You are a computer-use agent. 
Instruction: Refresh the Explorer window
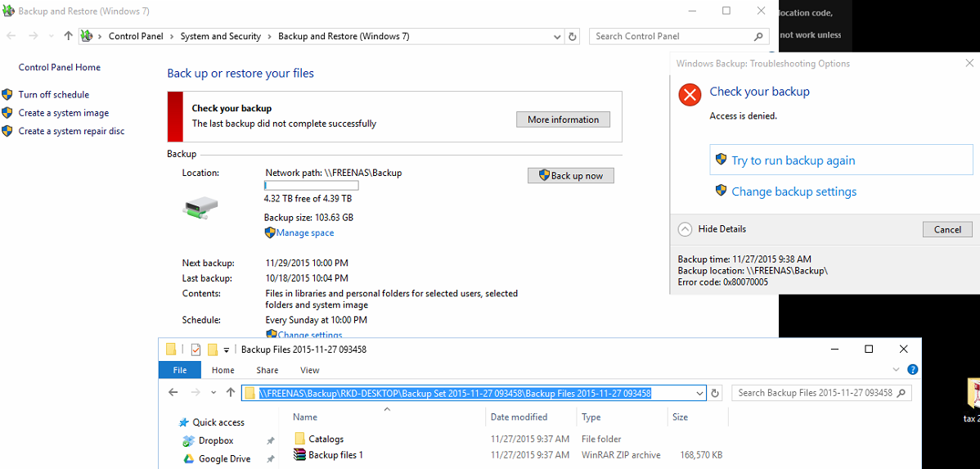click(716, 394)
